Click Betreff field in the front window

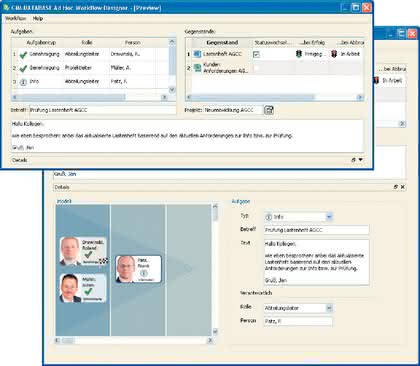103,110
